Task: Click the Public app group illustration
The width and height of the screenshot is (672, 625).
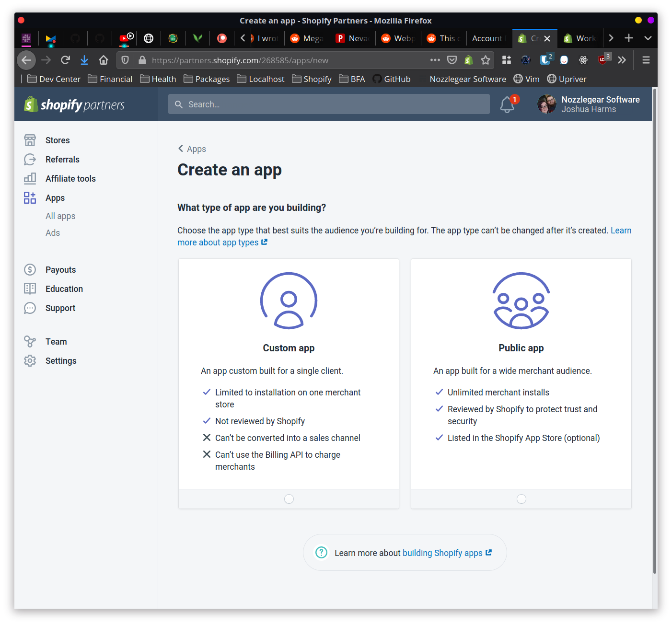Action: [x=521, y=301]
